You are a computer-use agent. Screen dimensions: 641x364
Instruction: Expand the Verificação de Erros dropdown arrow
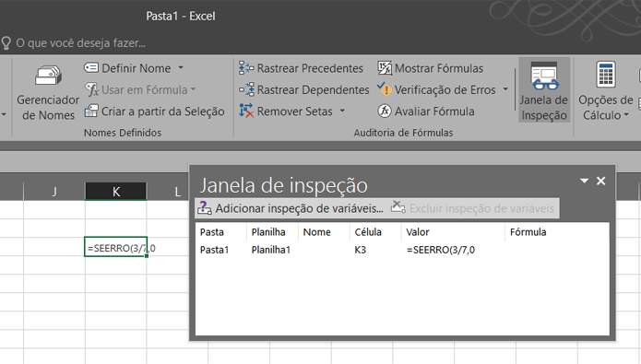pos(505,89)
